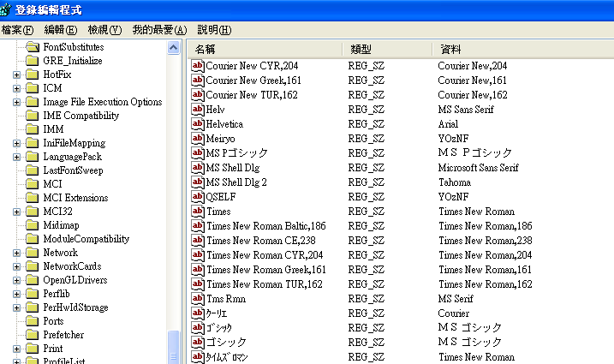This screenshot has width=614, height=364.
Task: Click REG_SZ type cell in Helv row
Action: tap(367, 110)
